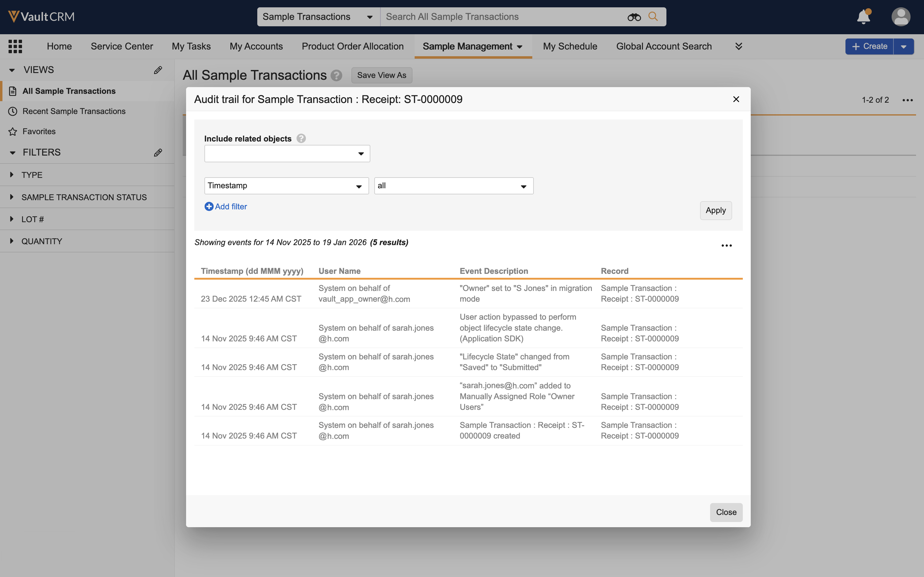Open the audit results ellipsis actions menu
The height and width of the screenshot is (577, 924).
726,245
